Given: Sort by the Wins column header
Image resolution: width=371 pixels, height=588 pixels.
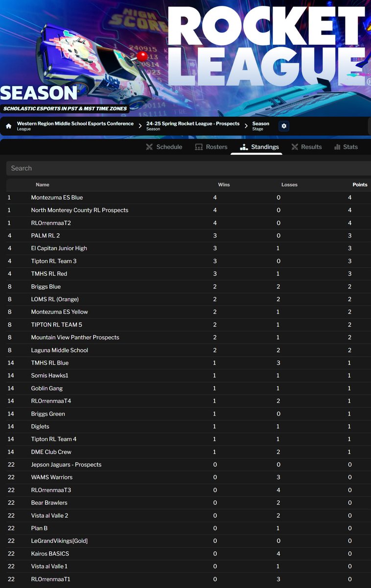Looking at the screenshot, I should [x=224, y=185].
